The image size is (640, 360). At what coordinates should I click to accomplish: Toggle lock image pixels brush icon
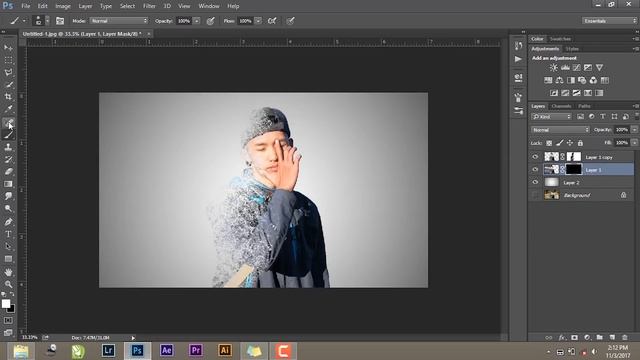[x=560, y=143]
